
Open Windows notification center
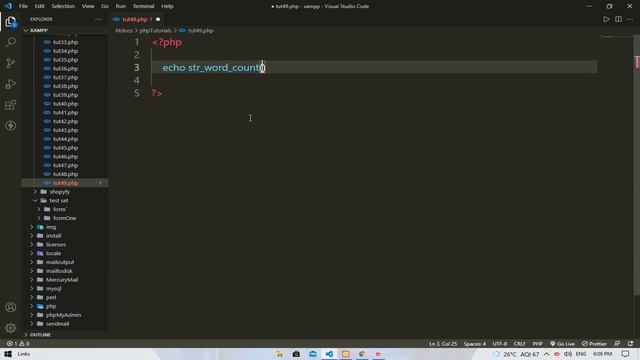tap(625, 354)
